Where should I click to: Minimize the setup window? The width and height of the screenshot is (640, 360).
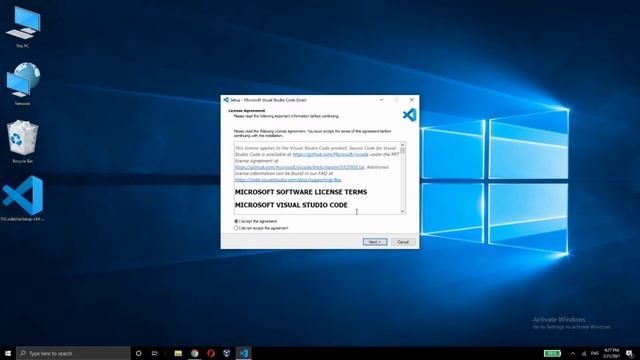point(381,100)
